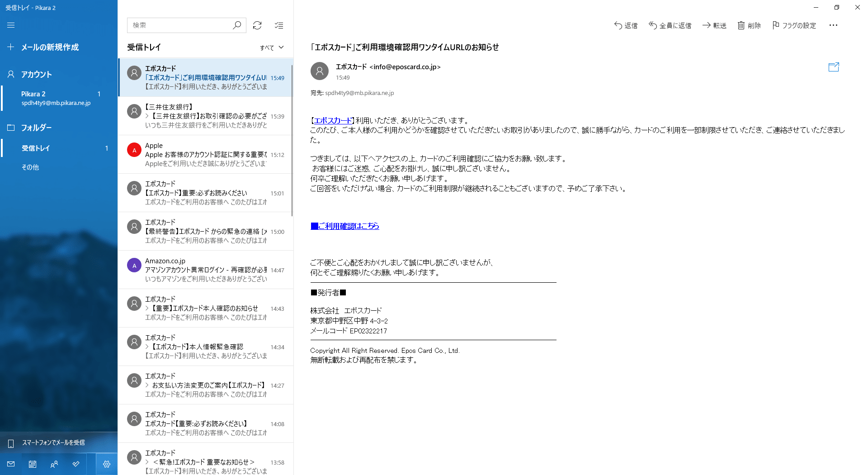Click avatar of 三井住友銀行 message
Image resolution: width=868 pixels, height=475 pixels.
tap(134, 111)
